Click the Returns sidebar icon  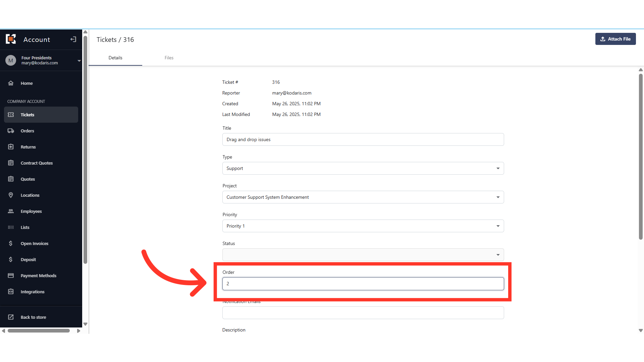click(x=11, y=147)
